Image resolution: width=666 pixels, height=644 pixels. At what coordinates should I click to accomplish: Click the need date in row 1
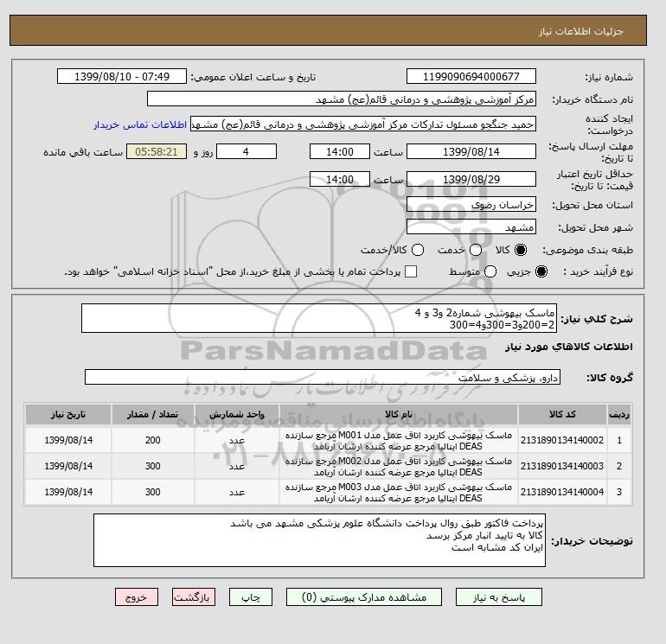point(68,440)
